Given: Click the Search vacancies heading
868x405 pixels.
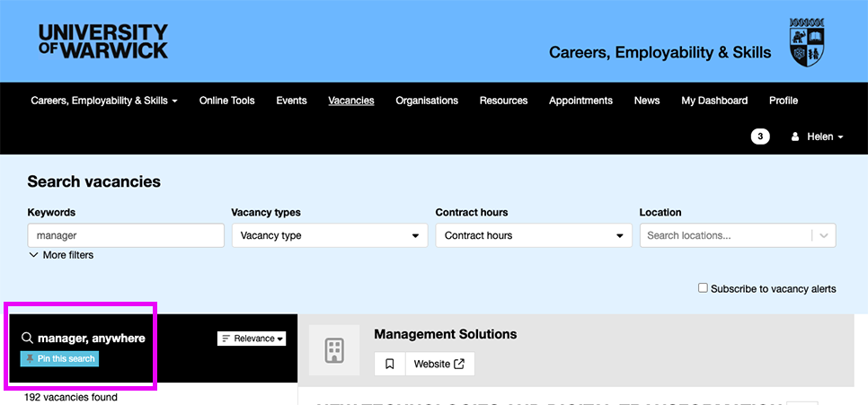Looking at the screenshot, I should click(x=94, y=181).
